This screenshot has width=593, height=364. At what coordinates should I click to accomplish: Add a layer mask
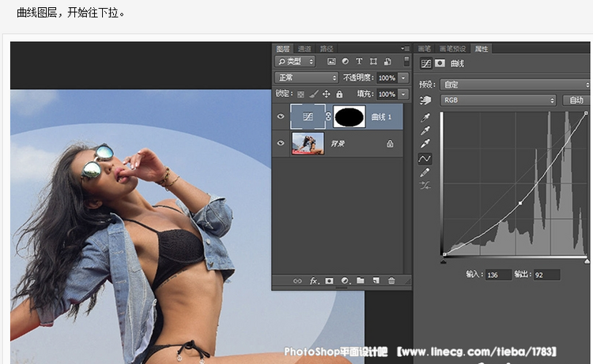point(330,280)
